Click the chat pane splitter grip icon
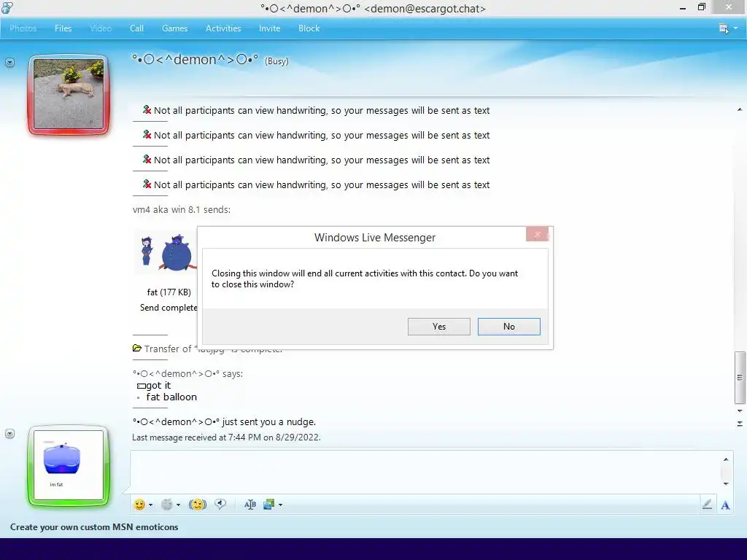Image resolution: width=747 pixels, height=560 pixels. (740, 424)
